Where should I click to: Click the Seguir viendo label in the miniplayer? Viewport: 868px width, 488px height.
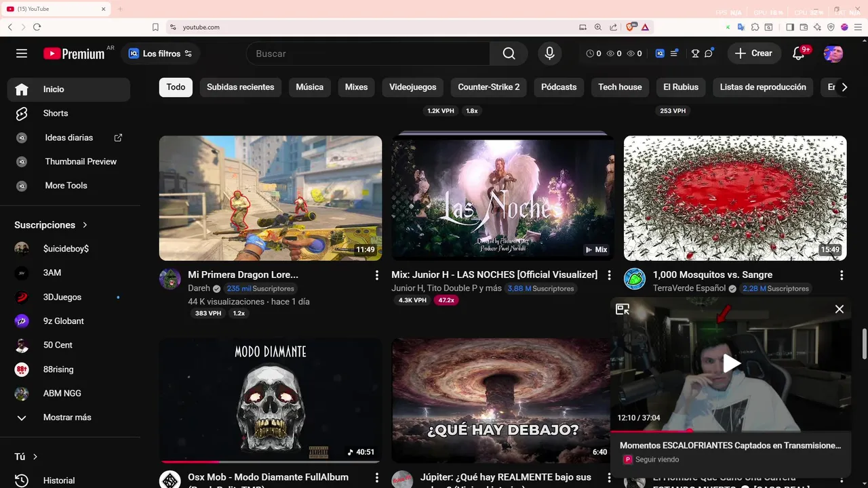[657, 460]
